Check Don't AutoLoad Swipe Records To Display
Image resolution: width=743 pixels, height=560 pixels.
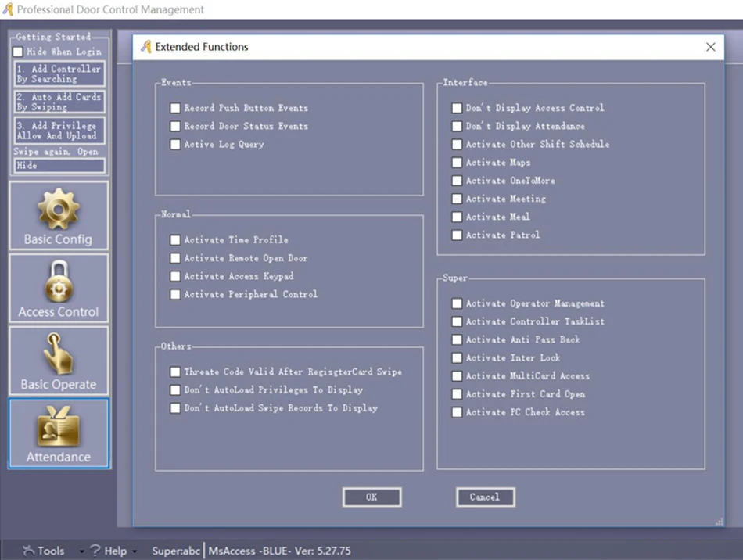(x=175, y=408)
